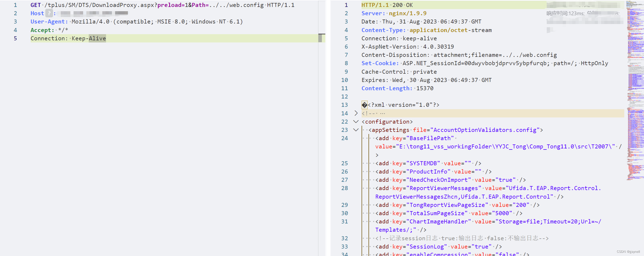The image size is (644, 256).
Task: Click the SessionLog key line
Action: (x=439, y=247)
